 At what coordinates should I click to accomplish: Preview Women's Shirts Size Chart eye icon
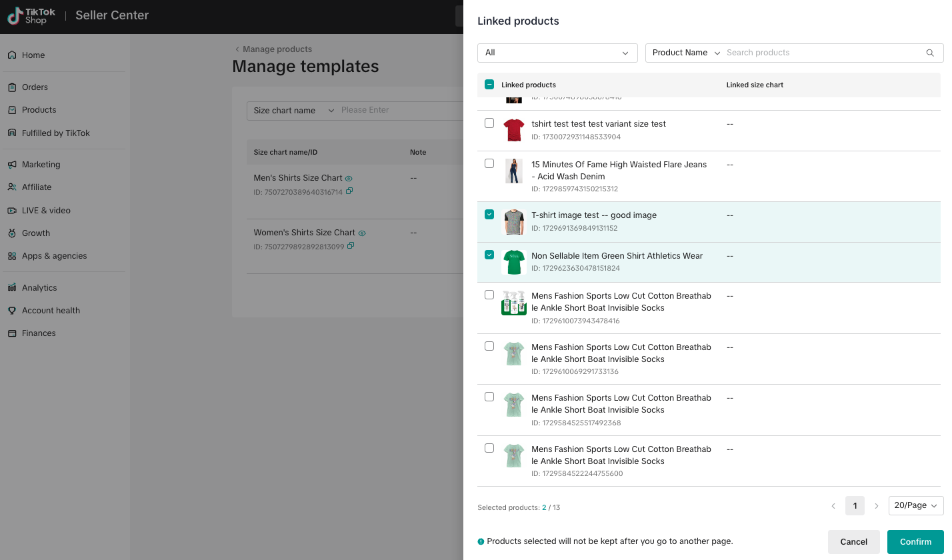pos(362,233)
